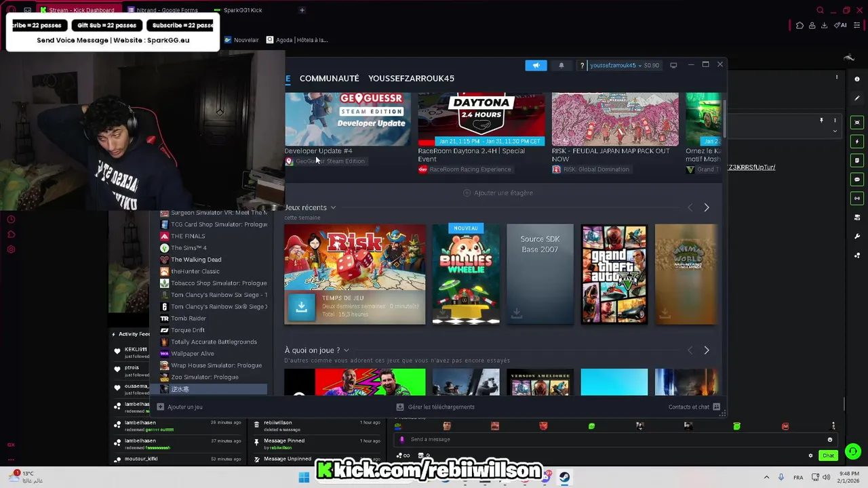Select Wrap House Simulator: Prologue entry
868x488 pixels.
[213, 365]
